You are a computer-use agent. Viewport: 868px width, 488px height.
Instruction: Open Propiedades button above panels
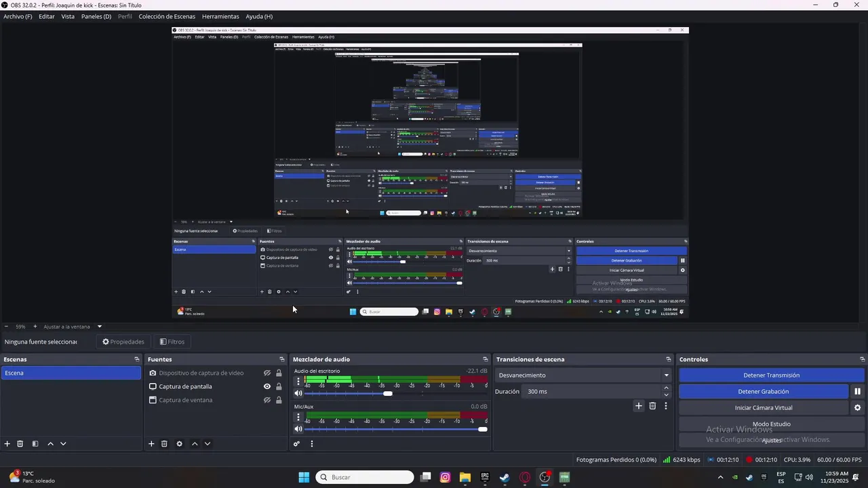[x=123, y=342]
